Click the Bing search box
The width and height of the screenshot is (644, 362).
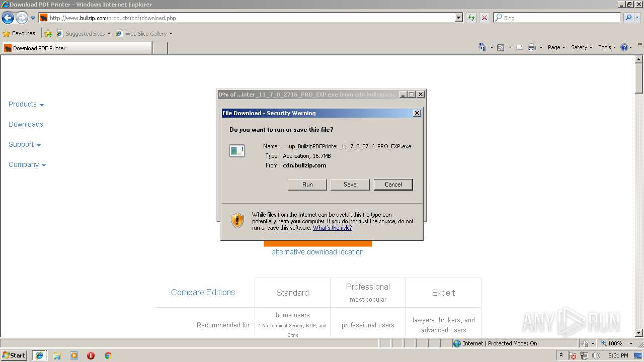coord(557,18)
